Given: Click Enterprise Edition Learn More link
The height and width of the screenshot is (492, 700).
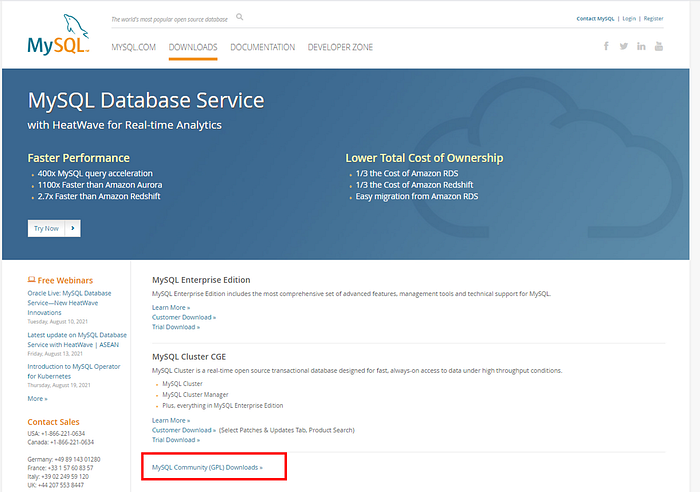Looking at the screenshot, I should [x=171, y=307].
